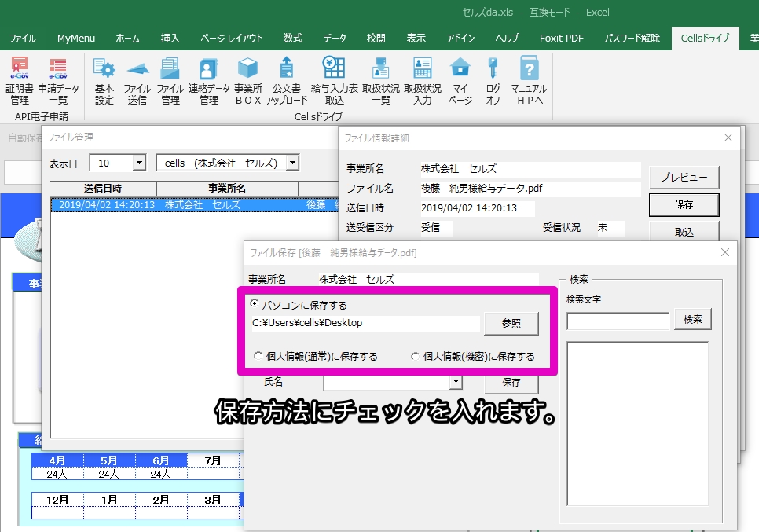Switch to 校閲 tab
This screenshot has width=759, height=532.
pyautogui.click(x=376, y=39)
